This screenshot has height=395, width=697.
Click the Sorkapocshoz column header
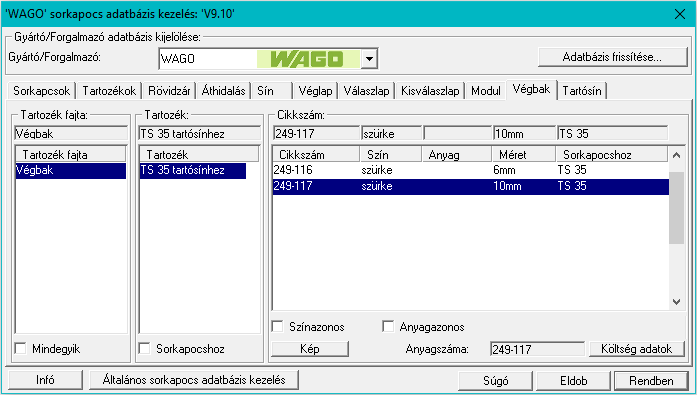pyautogui.click(x=612, y=155)
